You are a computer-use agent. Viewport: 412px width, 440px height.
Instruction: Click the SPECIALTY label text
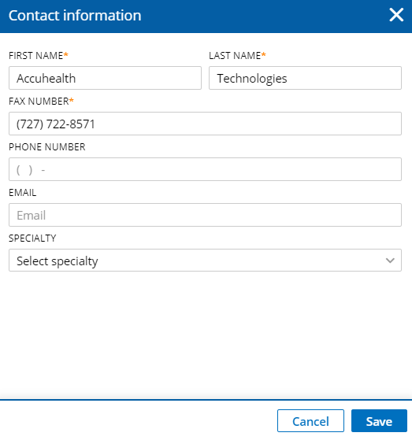point(32,238)
